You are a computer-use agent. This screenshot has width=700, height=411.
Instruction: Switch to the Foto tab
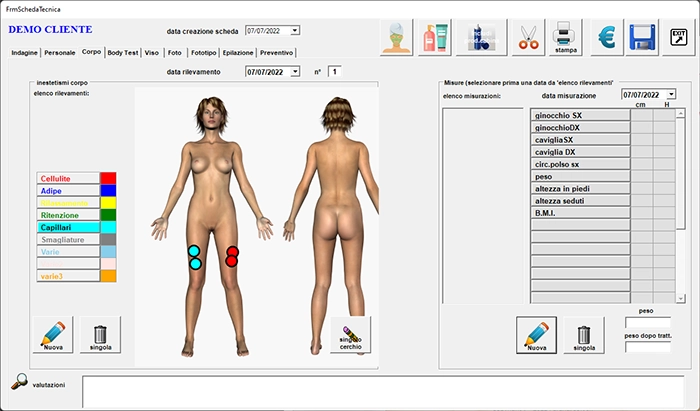tap(175, 53)
